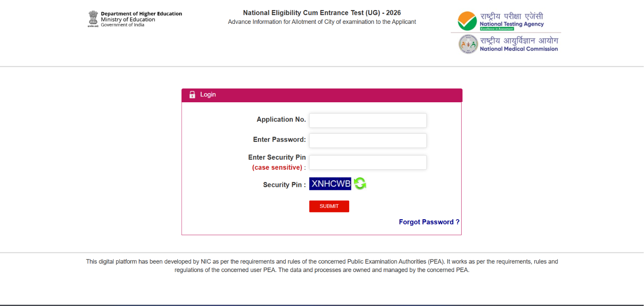The image size is (644, 306).
Task: Refresh the security pin captcha
Action: click(x=360, y=184)
